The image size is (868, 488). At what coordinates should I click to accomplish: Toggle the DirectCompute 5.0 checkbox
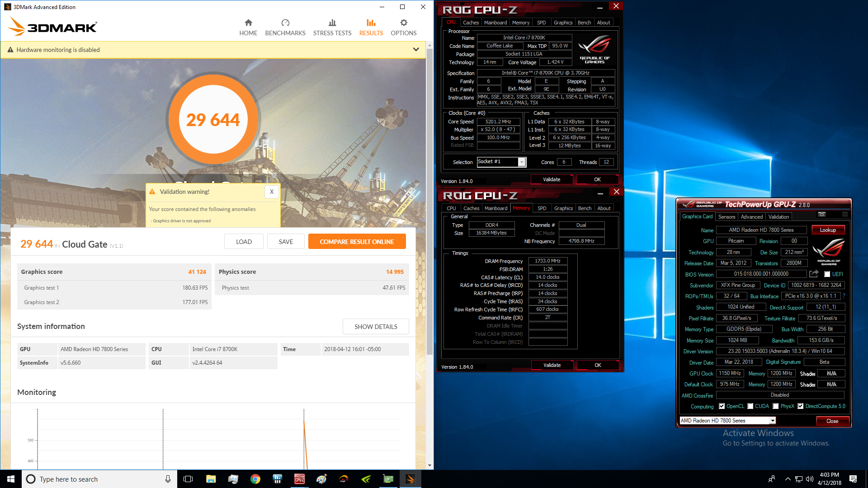coord(801,406)
